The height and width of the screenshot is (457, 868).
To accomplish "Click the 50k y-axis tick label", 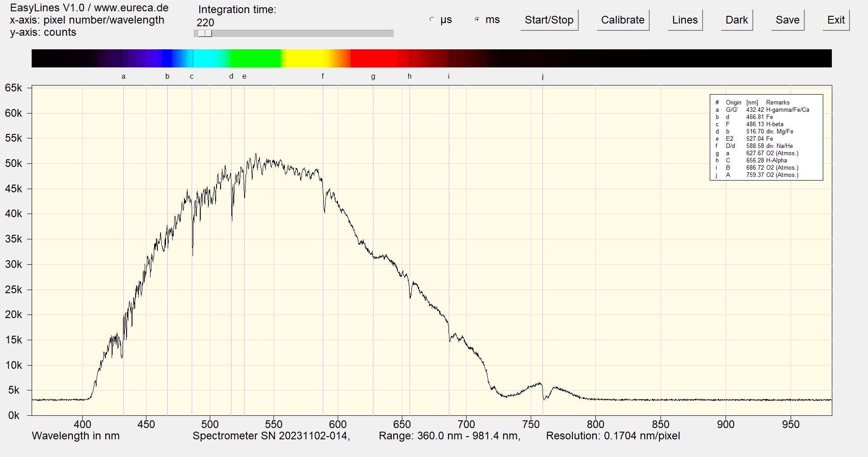I will (x=13, y=163).
